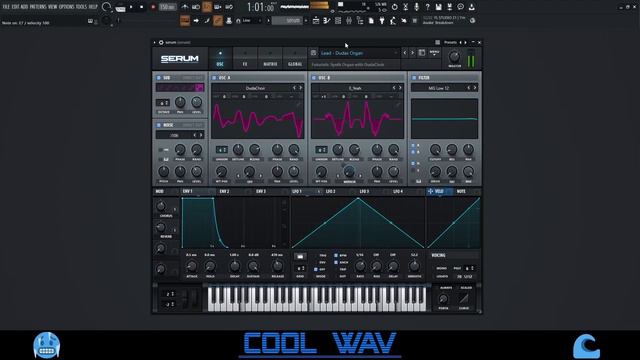Click the tempo display field

point(167,7)
